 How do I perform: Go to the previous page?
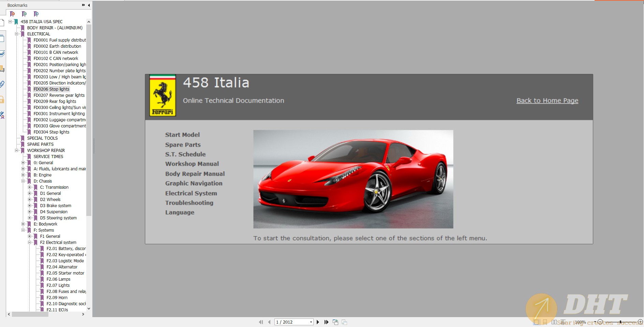coord(269,322)
